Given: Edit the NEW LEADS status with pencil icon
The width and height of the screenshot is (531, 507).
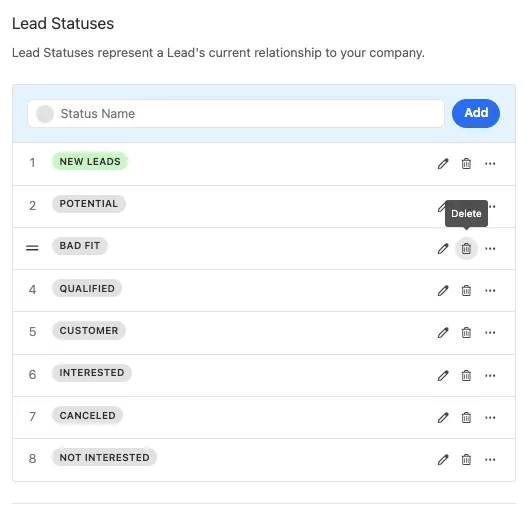Looking at the screenshot, I should click(443, 164).
